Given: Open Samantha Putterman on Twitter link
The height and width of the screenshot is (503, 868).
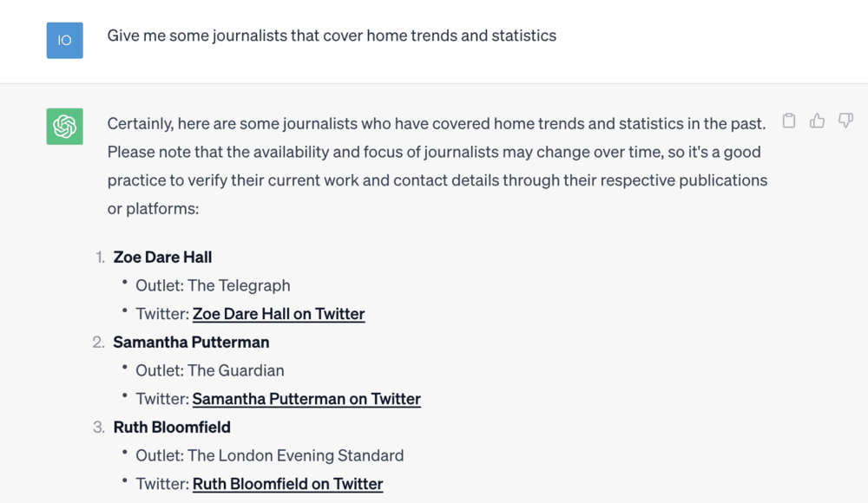Looking at the screenshot, I should point(306,399).
